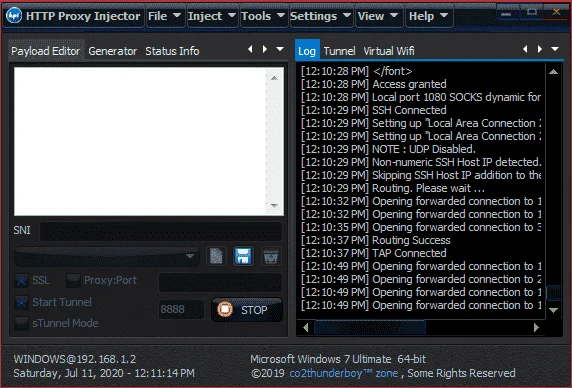Switch to the Status Info tab

tap(172, 51)
